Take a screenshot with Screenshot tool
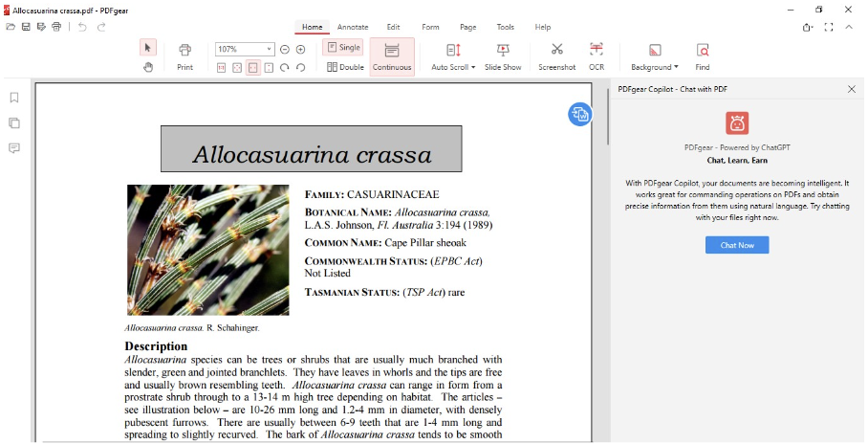 [x=556, y=55]
